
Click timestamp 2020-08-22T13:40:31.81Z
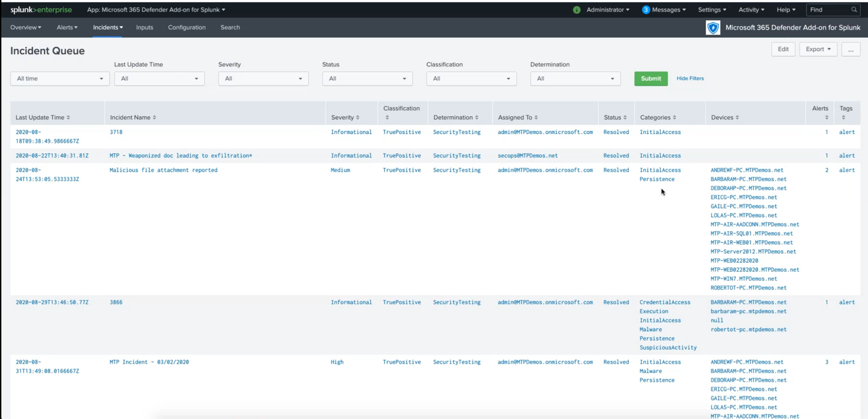(52, 156)
